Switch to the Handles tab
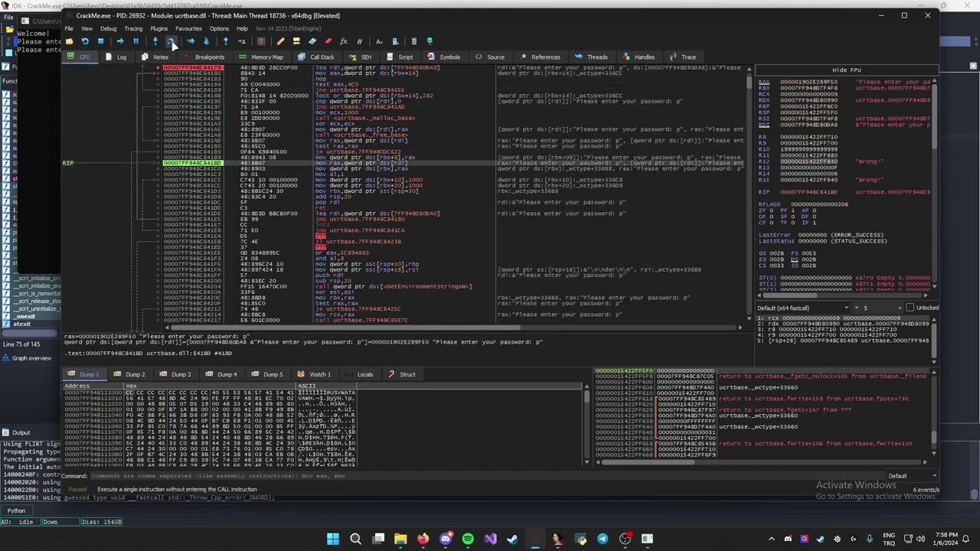This screenshot has height=551, width=980. tap(639, 57)
